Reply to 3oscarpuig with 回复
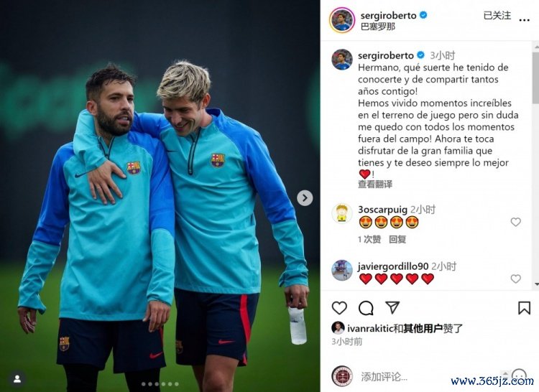539x392 pixels. tap(397, 239)
